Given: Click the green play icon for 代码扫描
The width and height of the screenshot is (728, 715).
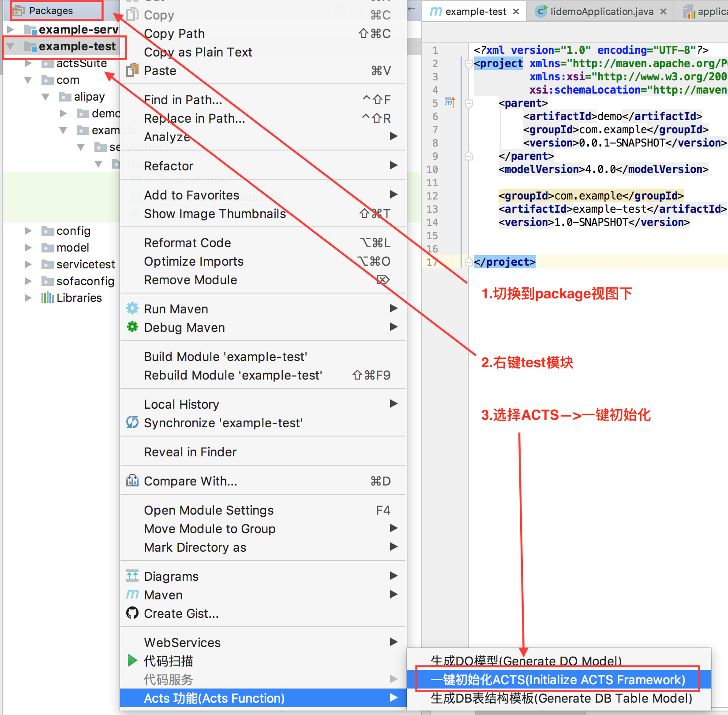Looking at the screenshot, I should click(x=132, y=660).
